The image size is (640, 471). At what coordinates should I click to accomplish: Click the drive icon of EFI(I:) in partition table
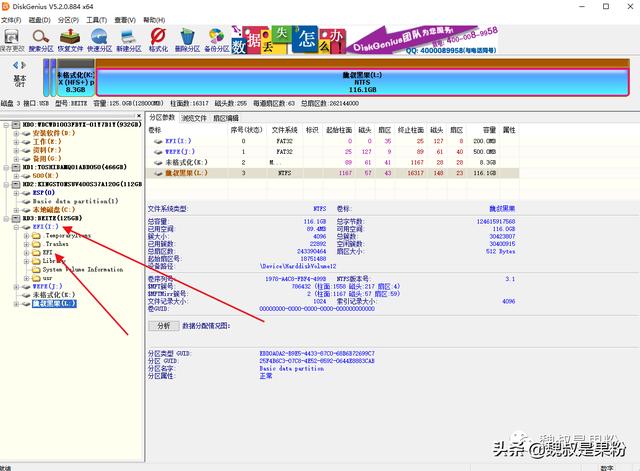click(x=158, y=141)
